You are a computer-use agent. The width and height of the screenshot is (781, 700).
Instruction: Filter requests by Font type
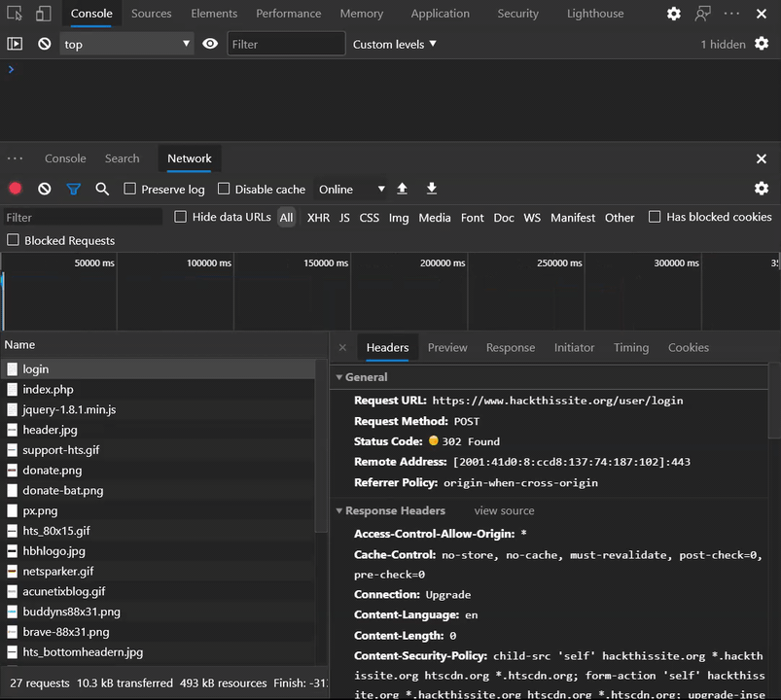[472, 218]
